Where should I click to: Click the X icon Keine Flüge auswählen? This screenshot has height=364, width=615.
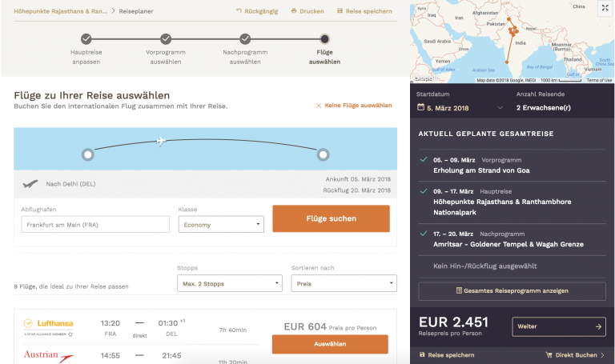(x=319, y=106)
